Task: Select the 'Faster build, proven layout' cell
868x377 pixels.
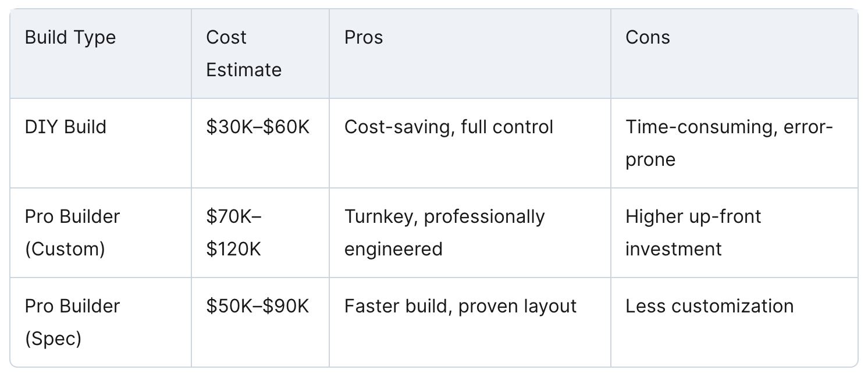Action: tap(460, 307)
